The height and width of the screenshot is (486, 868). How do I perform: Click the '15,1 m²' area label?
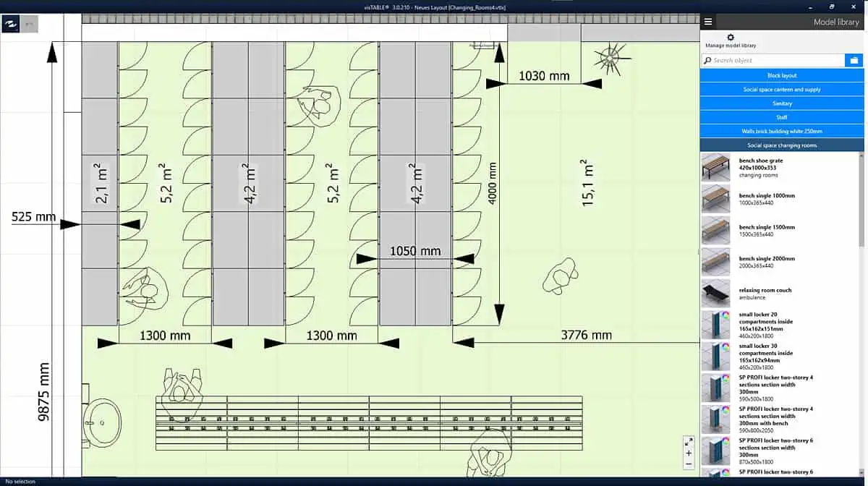click(x=588, y=184)
